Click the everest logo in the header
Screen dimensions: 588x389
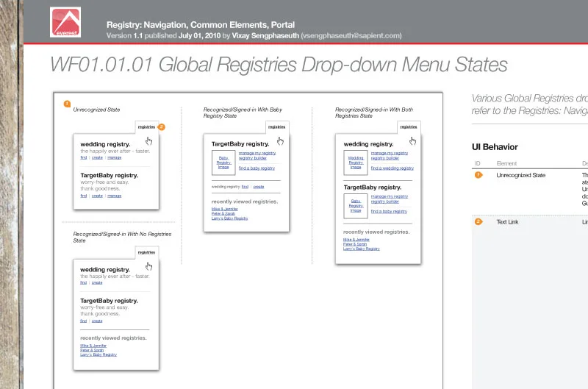pyautogui.click(x=65, y=22)
